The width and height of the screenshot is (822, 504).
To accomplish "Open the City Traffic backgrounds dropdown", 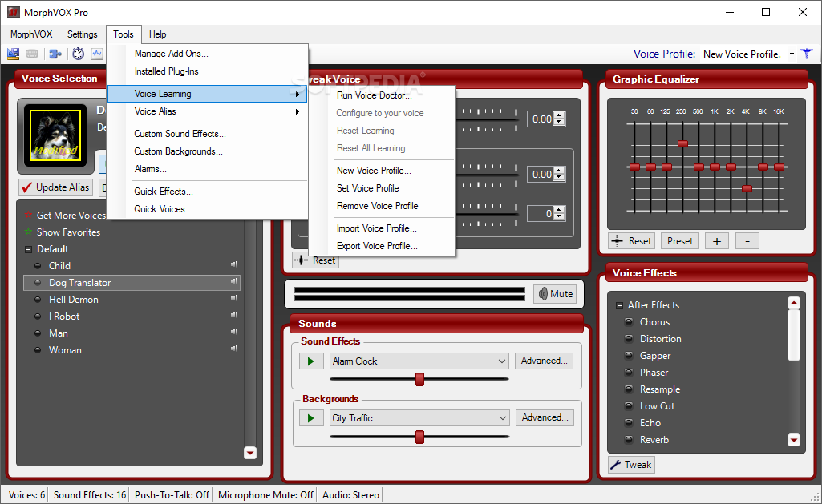I will [502, 418].
